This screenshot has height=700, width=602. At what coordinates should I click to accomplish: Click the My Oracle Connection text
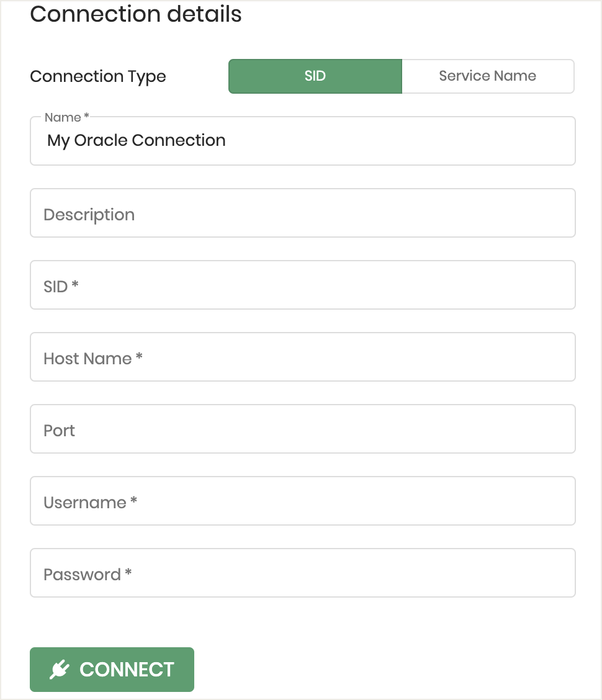[136, 141]
